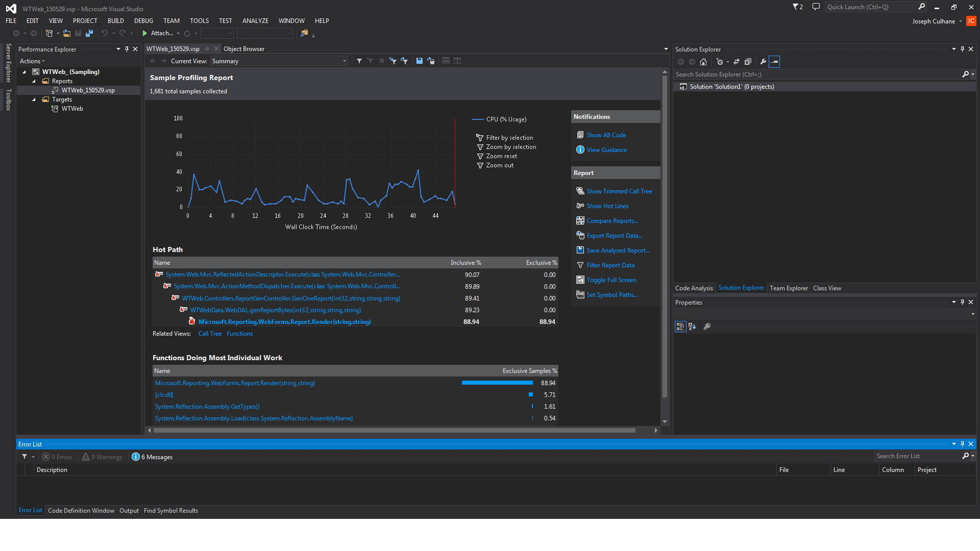
Task: Click the Toggle Full Screen icon in Report panel
Action: (580, 280)
